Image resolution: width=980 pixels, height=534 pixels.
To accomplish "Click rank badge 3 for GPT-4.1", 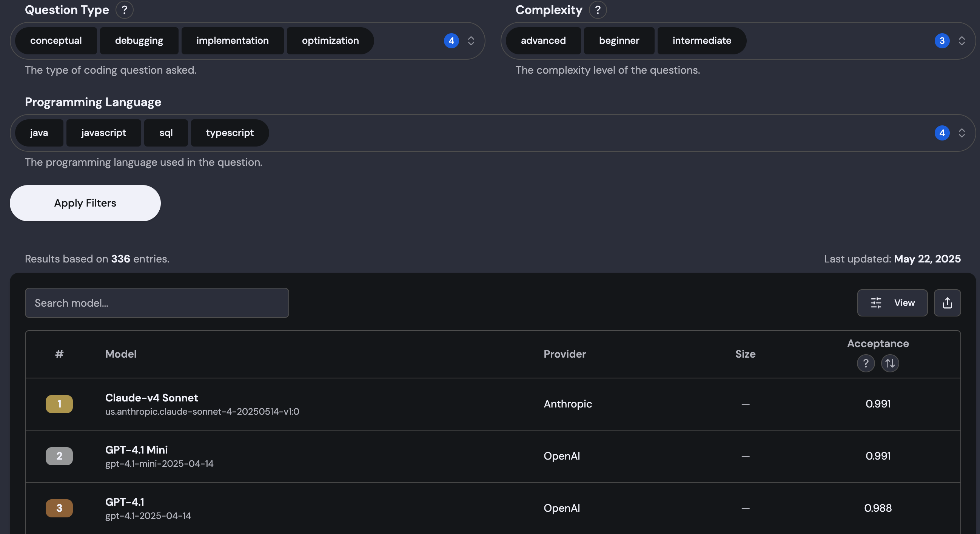I will tap(59, 508).
